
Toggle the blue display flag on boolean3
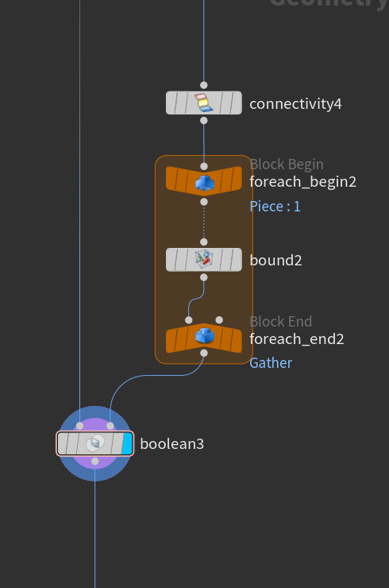128,443
